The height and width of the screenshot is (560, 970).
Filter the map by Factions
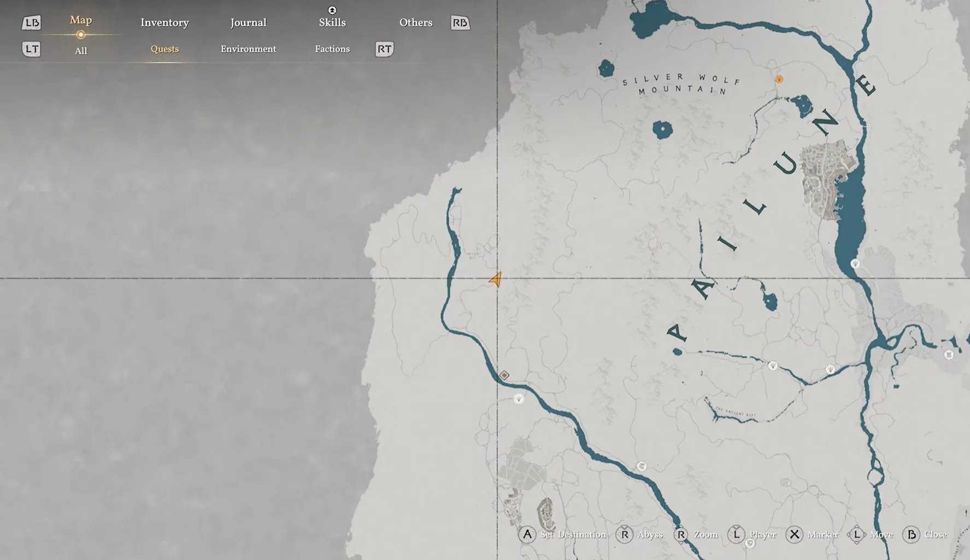pos(332,49)
